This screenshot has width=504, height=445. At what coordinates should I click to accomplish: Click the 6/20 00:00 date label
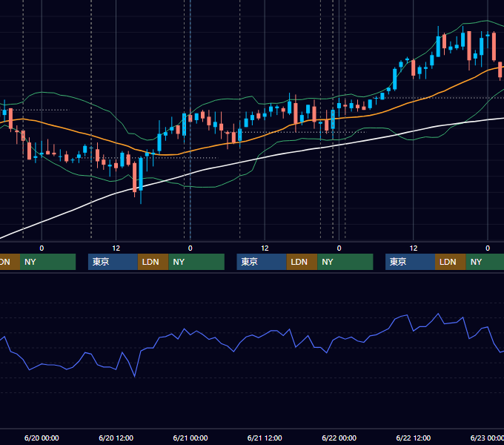point(42,438)
